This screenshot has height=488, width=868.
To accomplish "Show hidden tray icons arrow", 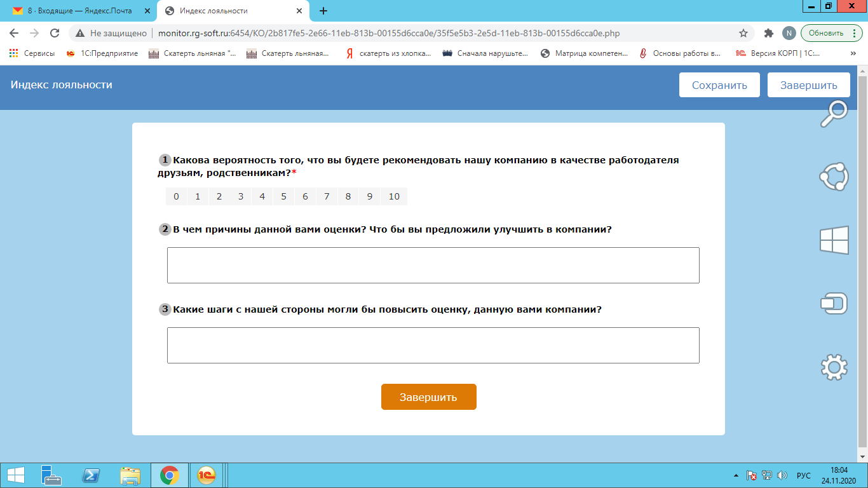I will tap(736, 475).
